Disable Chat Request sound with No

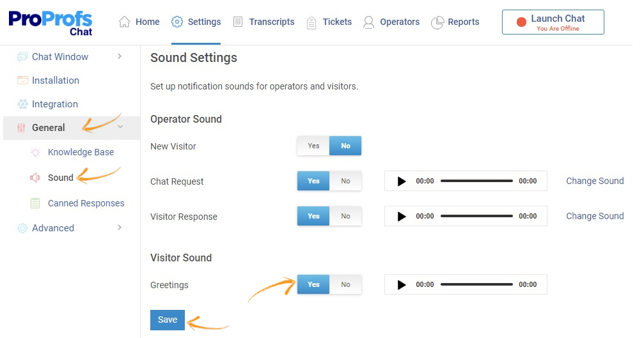pos(345,181)
